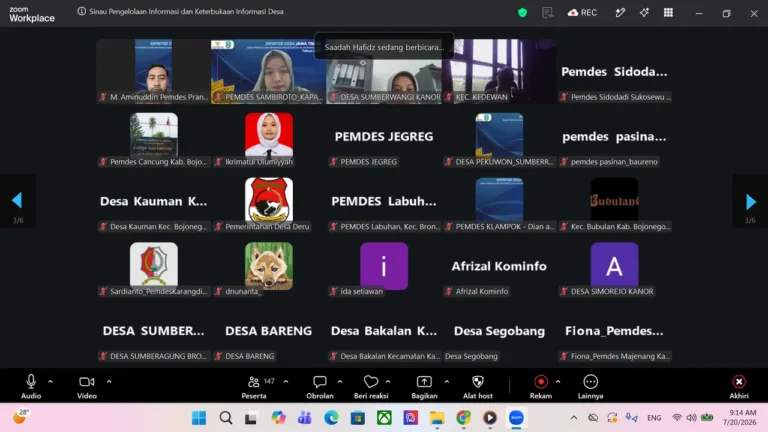Click the Bagikan share screen button
This screenshot has height=432, width=768.
(x=424, y=386)
